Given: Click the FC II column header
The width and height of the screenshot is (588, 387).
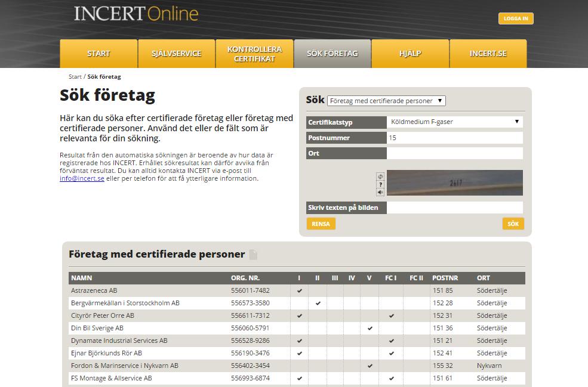Looking at the screenshot, I should pos(416,278).
